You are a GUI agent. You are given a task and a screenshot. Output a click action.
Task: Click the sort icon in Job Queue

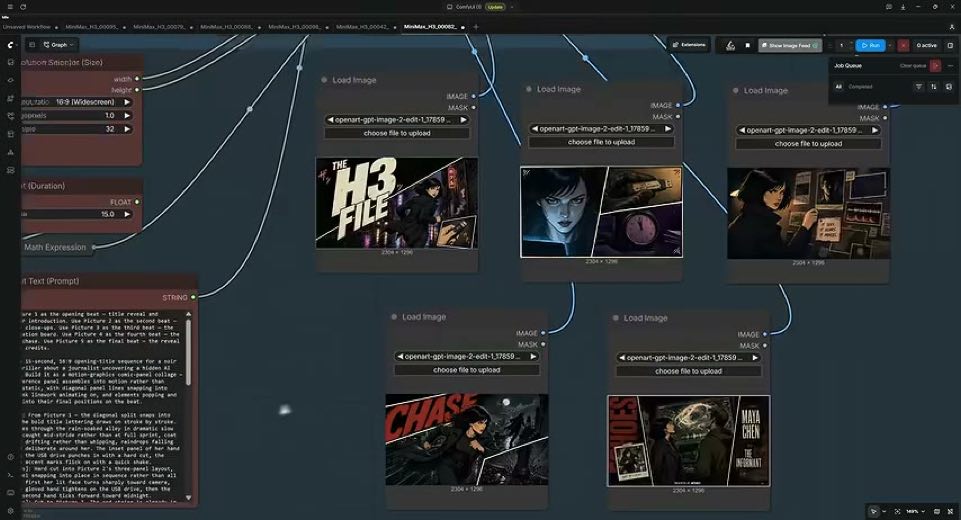coord(933,86)
